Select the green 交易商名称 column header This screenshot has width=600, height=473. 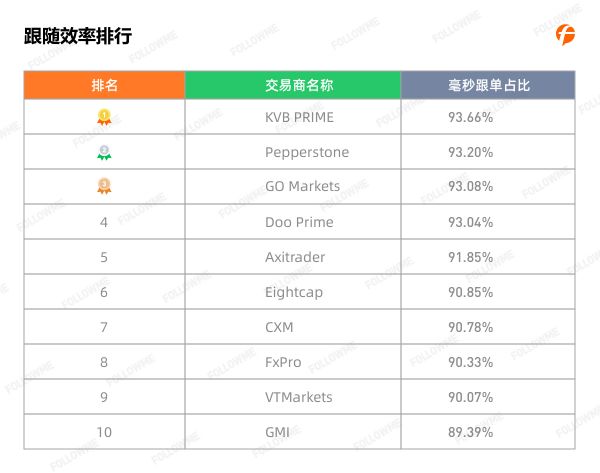click(x=293, y=85)
